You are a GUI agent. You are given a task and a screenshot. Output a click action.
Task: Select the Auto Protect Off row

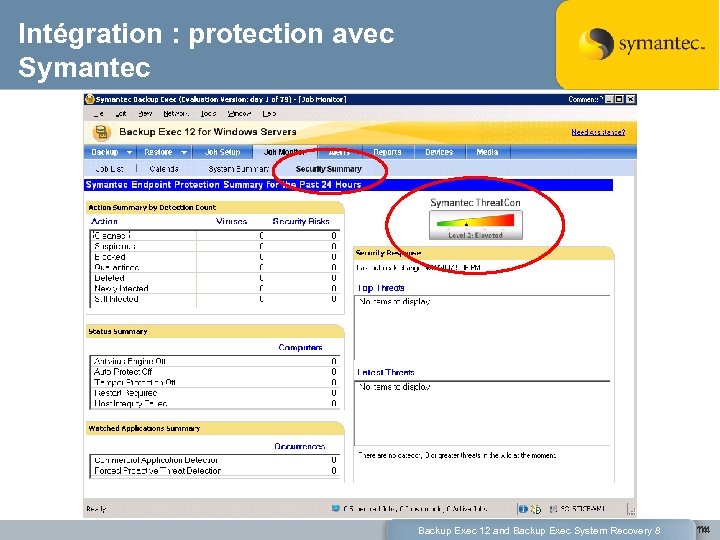(x=215, y=371)
